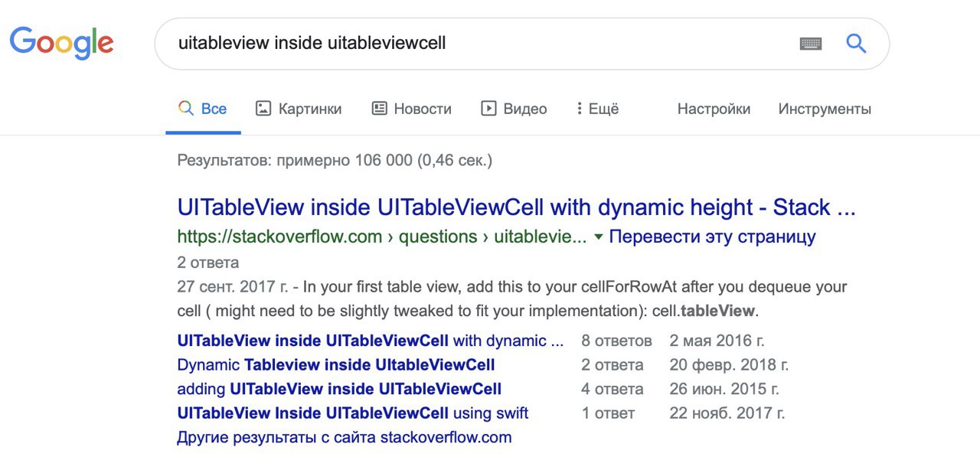Open UITableView Inside UITableViewCell using swift link
The height and width of the screenshot is (460, 980).
click(x=353, y=413)
